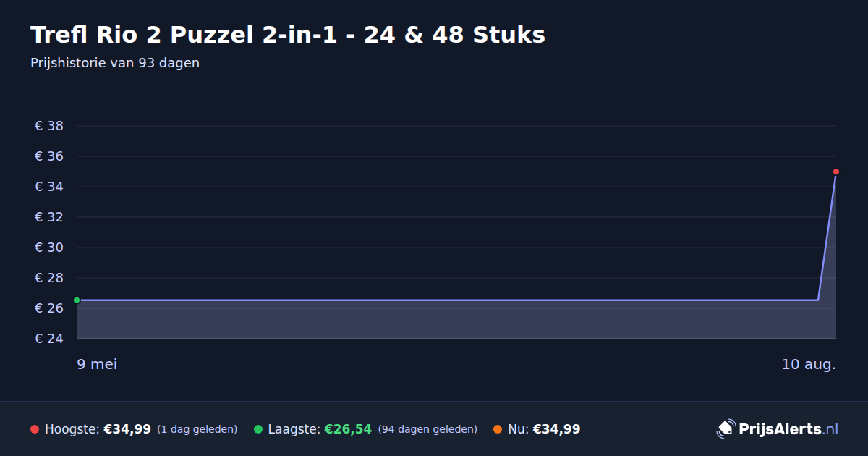Click the € 30 axis label
The width and height of the screenshot is (868, 456).
[49, 248]
